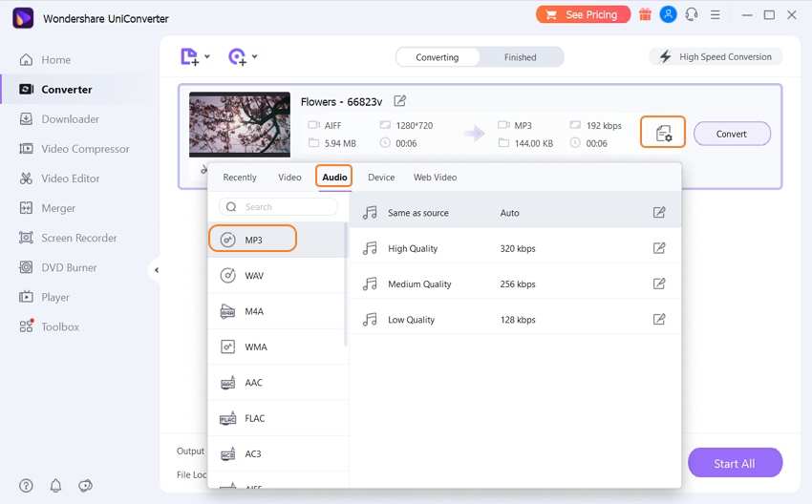Select the Audio format tab
The width and height of the screenshot is (812, 504).
[334, 177]
